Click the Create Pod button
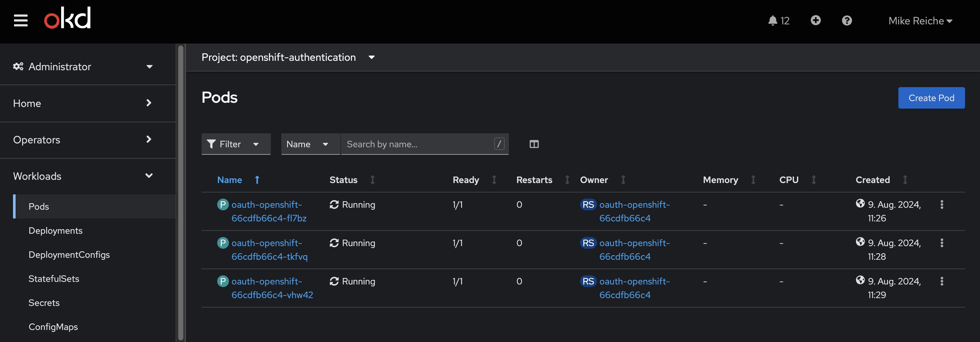The width and height of the screenshot is (980, 342). [x=931, y=98]
